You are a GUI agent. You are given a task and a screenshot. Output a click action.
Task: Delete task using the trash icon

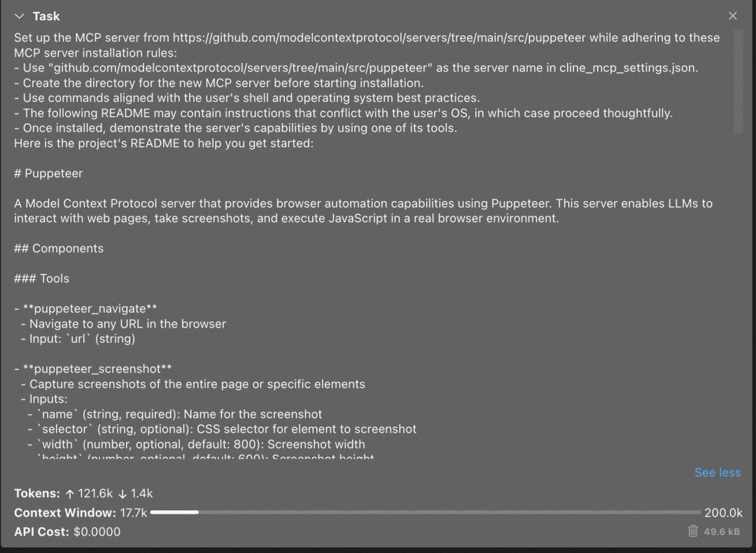coord(693,531)
